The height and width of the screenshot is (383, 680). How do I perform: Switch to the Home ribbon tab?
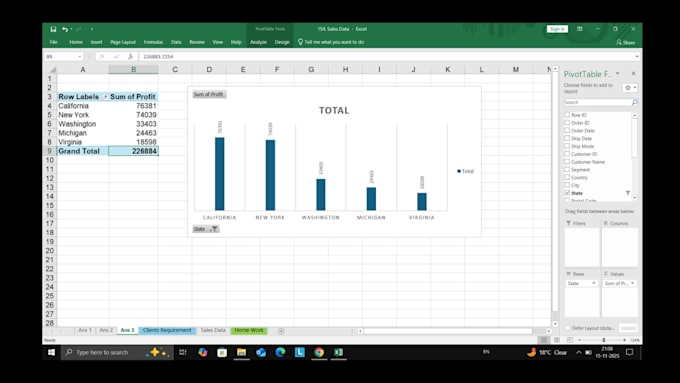pos(75,42)
